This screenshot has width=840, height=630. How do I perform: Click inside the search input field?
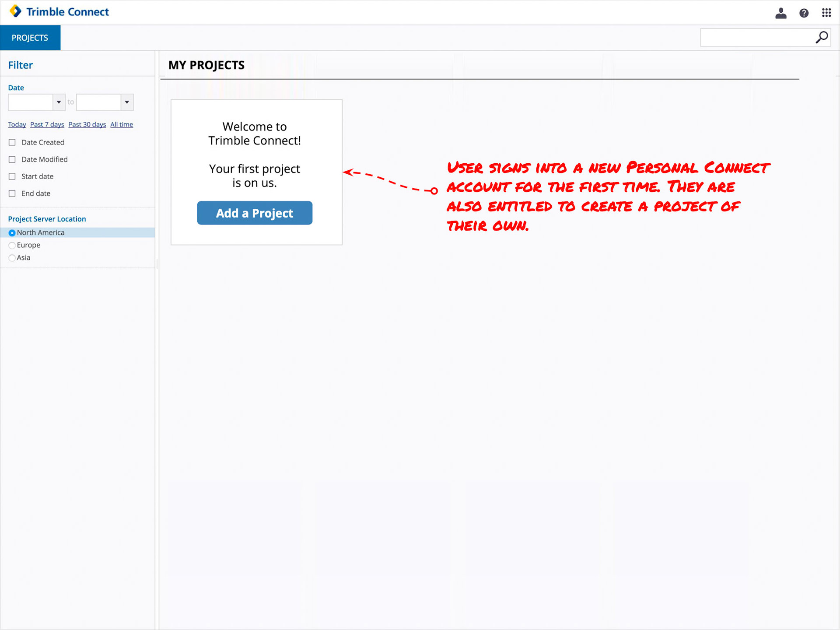(756, 38)
